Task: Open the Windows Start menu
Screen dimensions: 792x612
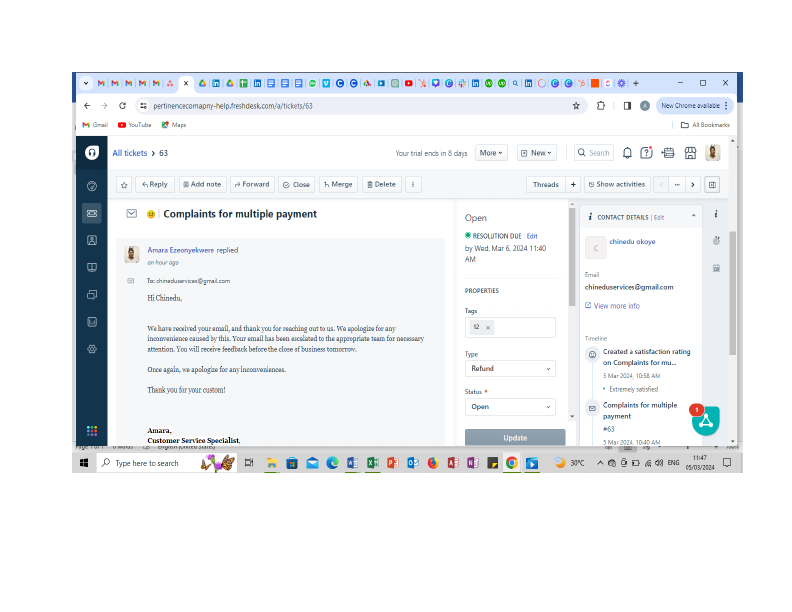Action: (x=84, y=463)
